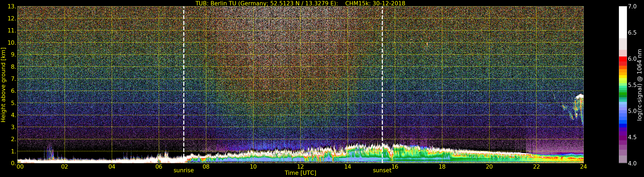Pick the white top segment of the colorbar
The image size is (644, 177).
(x=623, y=22)
